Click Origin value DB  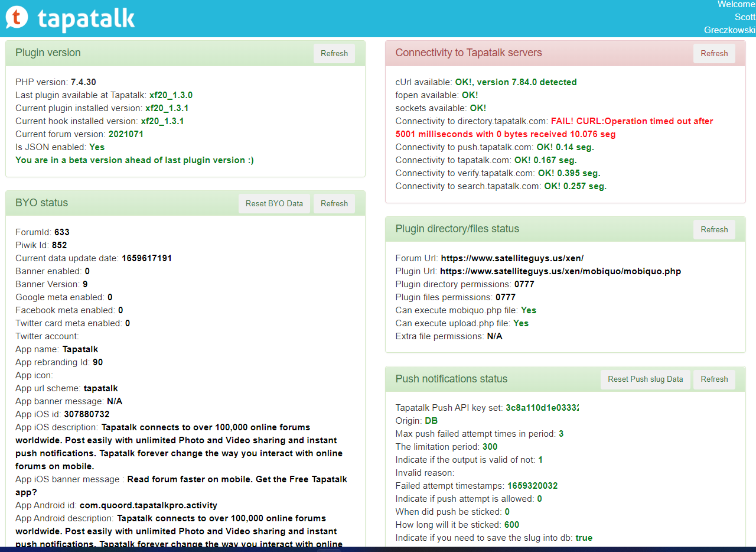431,421
